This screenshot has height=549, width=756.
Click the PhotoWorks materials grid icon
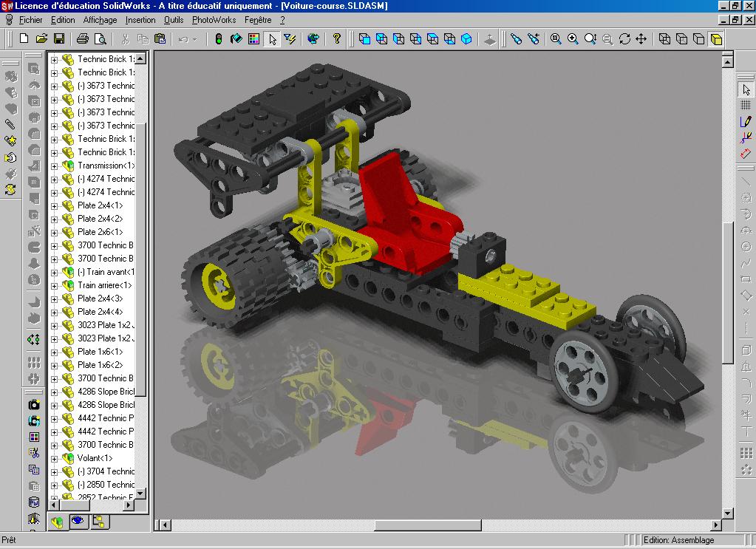[34, 437]
